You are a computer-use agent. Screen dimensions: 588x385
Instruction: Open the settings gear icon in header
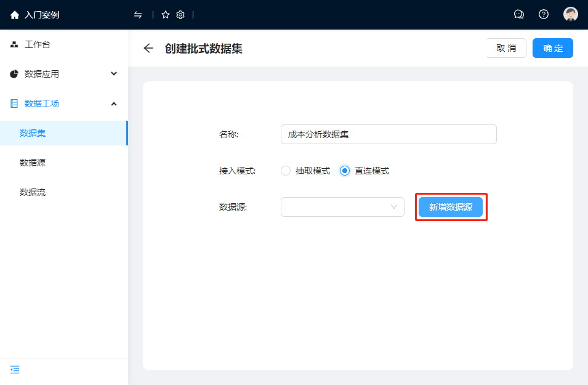(180, 15)
